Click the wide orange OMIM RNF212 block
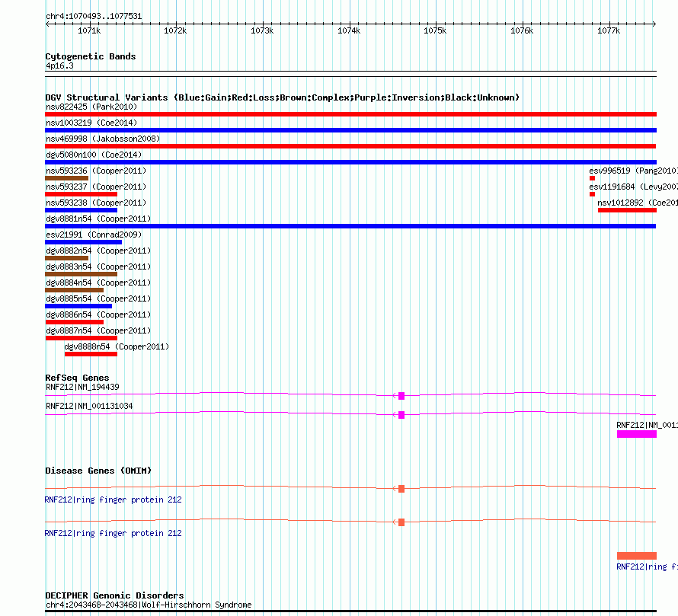Image resolution: width=678 pixels, height=616 pixels. [x=637, y=556]
